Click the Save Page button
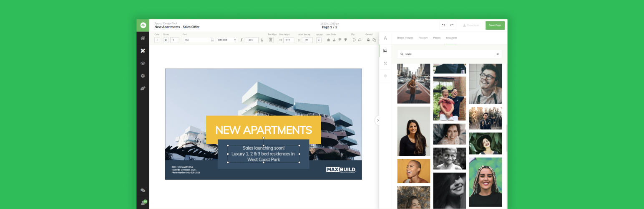644x209 pixels. coord(495,25)
